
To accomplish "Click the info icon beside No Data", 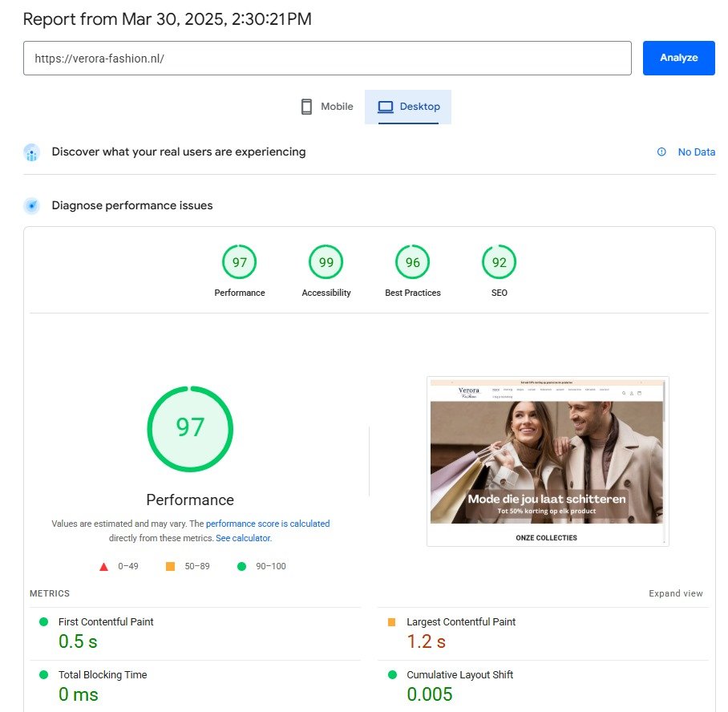I will pos(661,152).
